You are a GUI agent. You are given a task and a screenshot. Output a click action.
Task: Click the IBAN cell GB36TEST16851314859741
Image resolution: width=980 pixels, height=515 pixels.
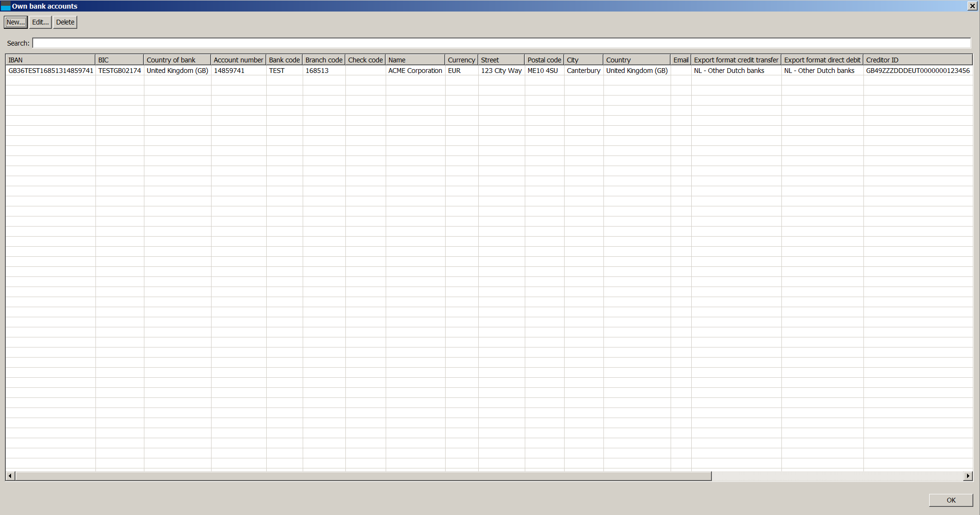(50, 71)
